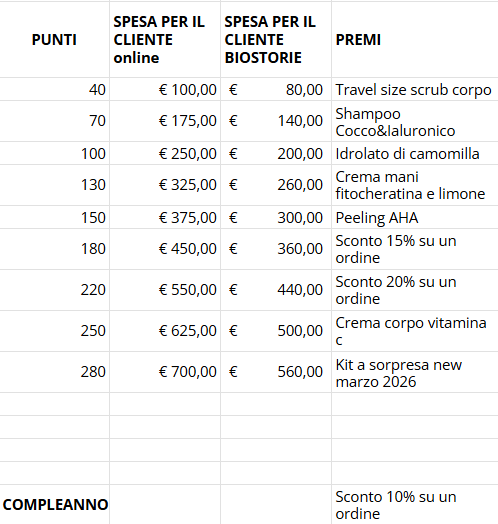Select the PUNTI header cell
Screen dimensions: 498x524
54,40
